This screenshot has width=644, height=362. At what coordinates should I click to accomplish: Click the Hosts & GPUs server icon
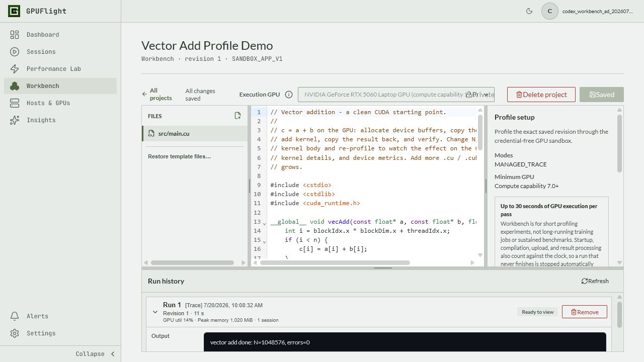[x=15, y=103]
